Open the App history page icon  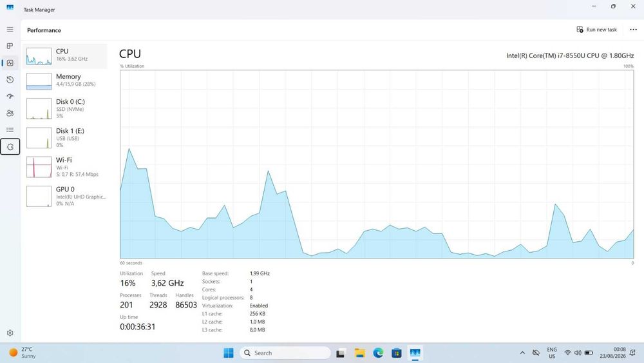click(x=10, y=80)
